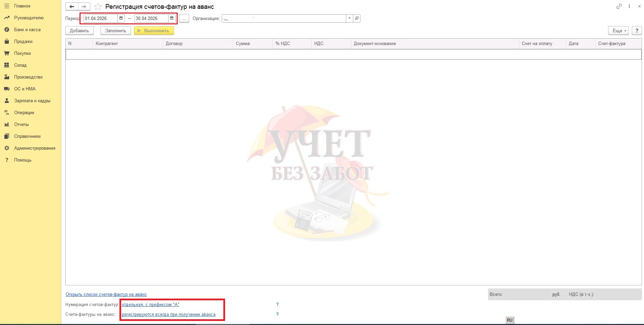The width and height of the screenshot is (644, 325).
Task: Open the selected organization card icon
Action: 357,18
